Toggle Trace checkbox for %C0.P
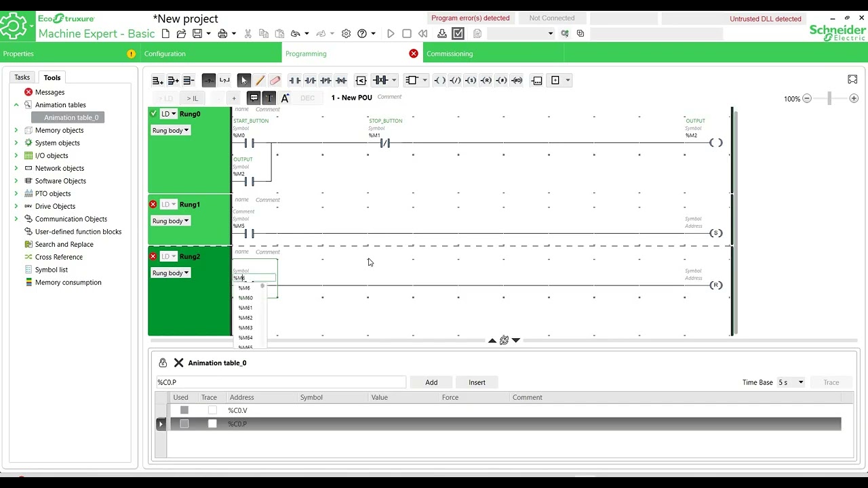Image resolution: width=868 pixels, height=488 pixels. click(212, 424)
